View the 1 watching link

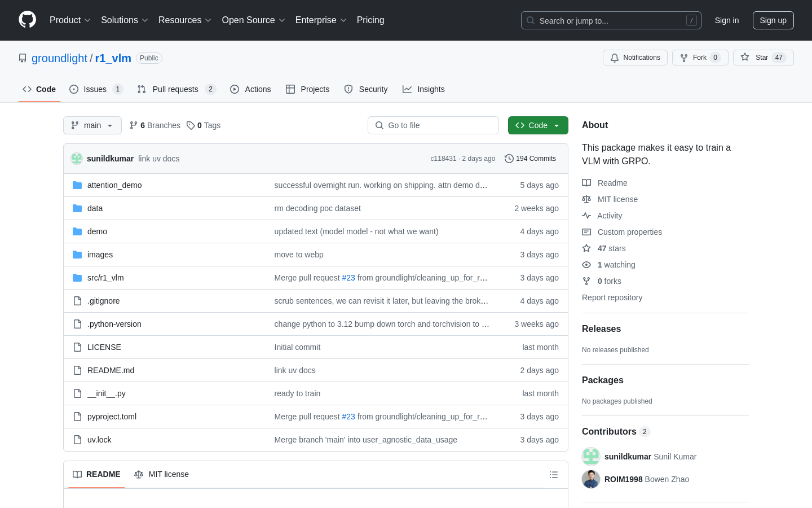[608, 265]
